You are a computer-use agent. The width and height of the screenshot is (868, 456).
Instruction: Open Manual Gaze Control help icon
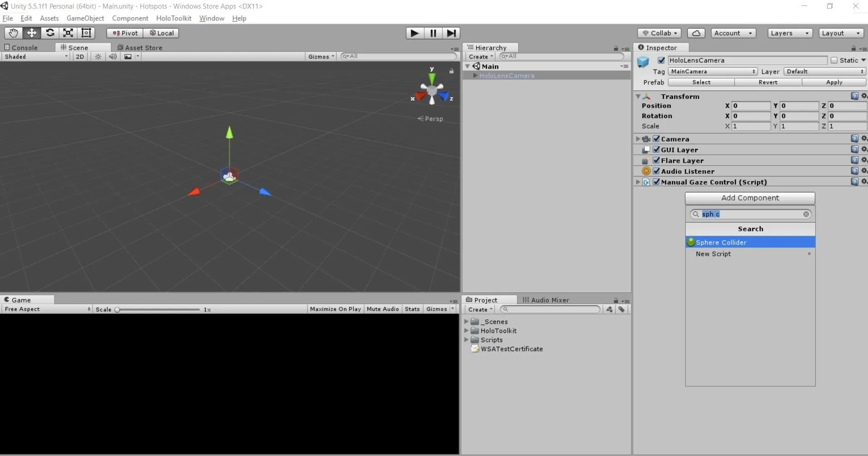(854, 182)
